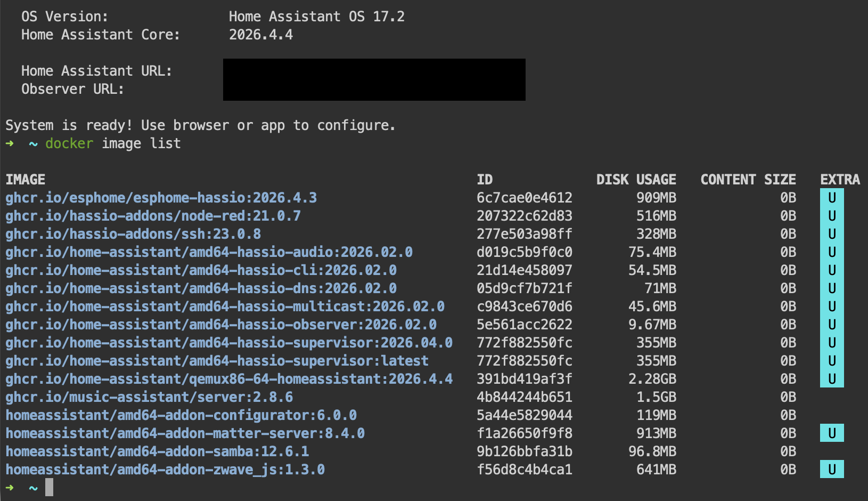Click the CONTENT SIZE column header
The image size is (868, 501).
[x=748, y=180]
